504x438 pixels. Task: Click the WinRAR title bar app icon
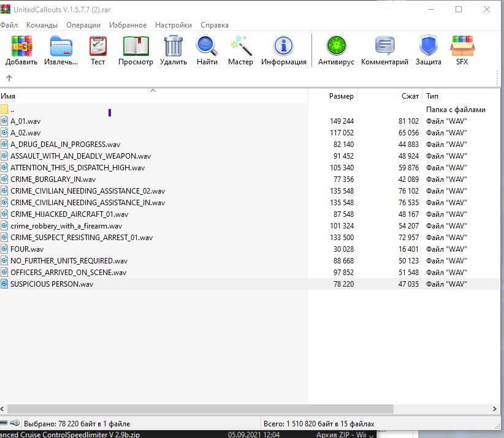(6, 9)
